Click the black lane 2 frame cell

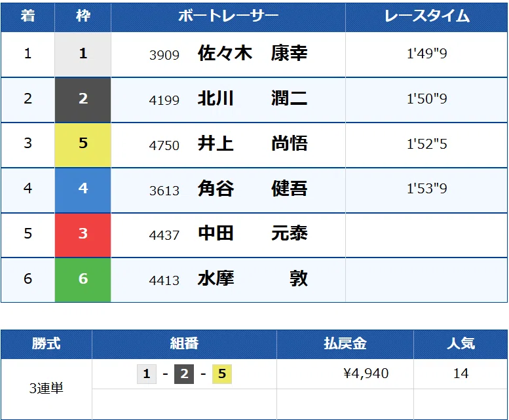click(x=83, y=100)
